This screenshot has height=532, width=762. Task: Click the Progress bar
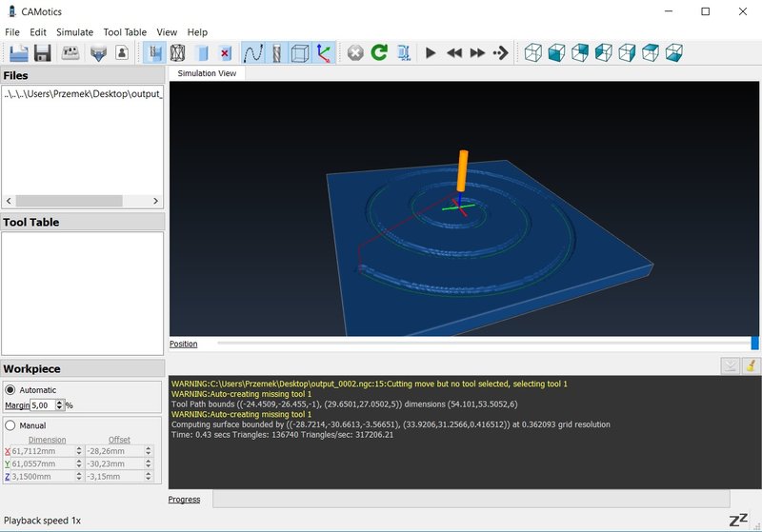point(471,499)
